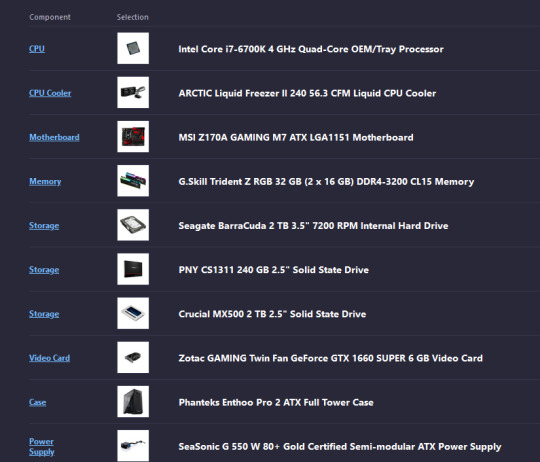Open the Case component link
Image resolution: width=540 pixels, height=462 pixels.
coord(38,402)
